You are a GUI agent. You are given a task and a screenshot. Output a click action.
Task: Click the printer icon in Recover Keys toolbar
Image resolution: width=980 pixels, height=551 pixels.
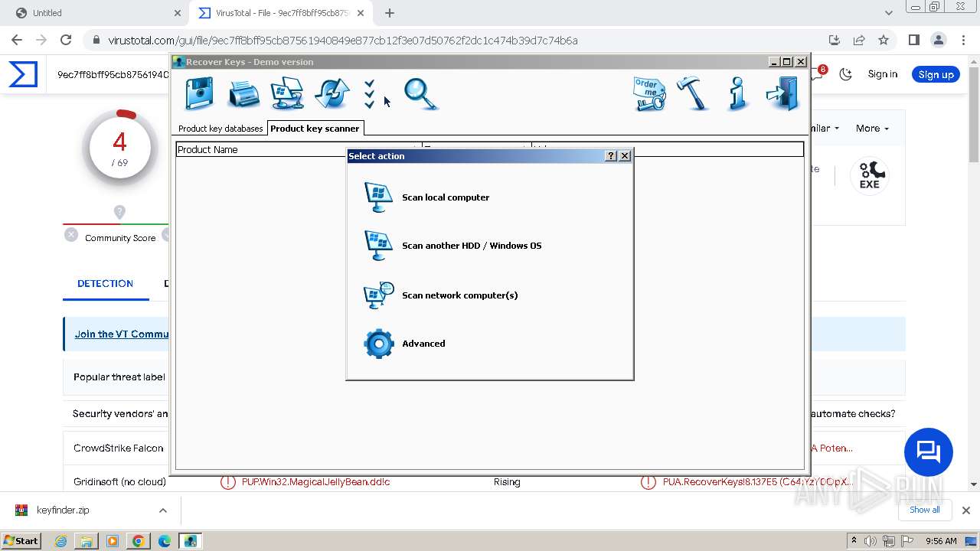[244, 94]
